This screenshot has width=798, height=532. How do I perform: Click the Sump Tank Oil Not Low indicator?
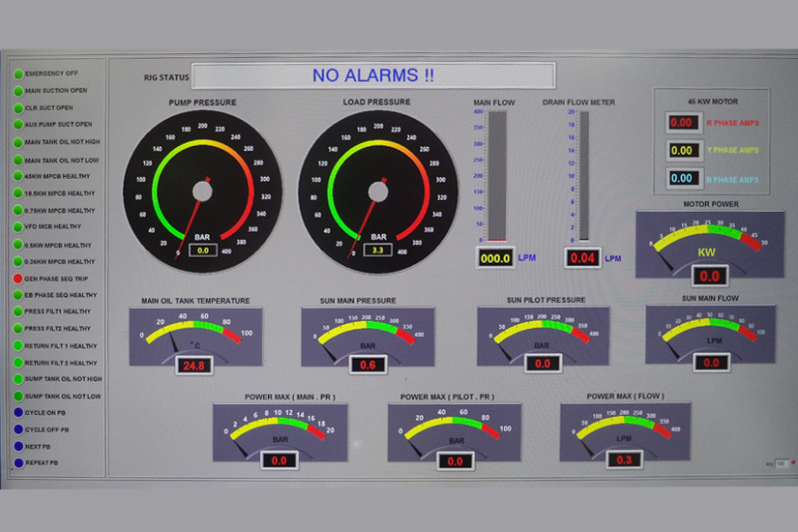click(x=17, y=397)
